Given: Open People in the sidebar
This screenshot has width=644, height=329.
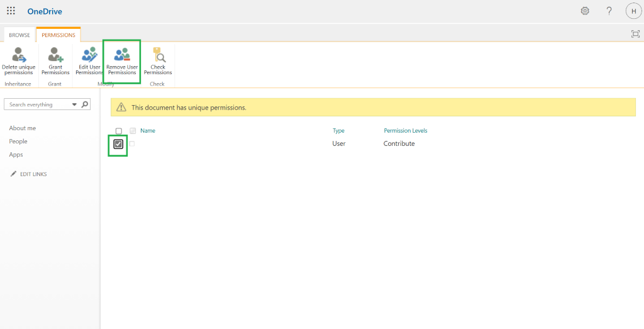Looking at the screenshot, I should [x=18, y=142].
